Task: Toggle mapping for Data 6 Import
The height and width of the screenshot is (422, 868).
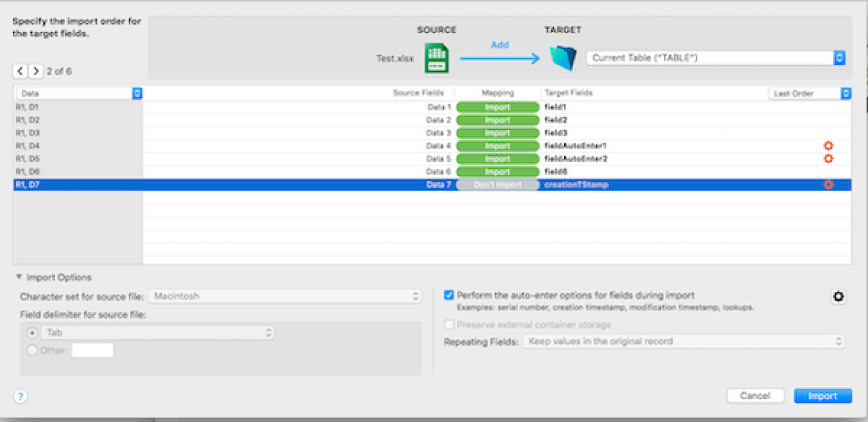Action: point(498,171)
